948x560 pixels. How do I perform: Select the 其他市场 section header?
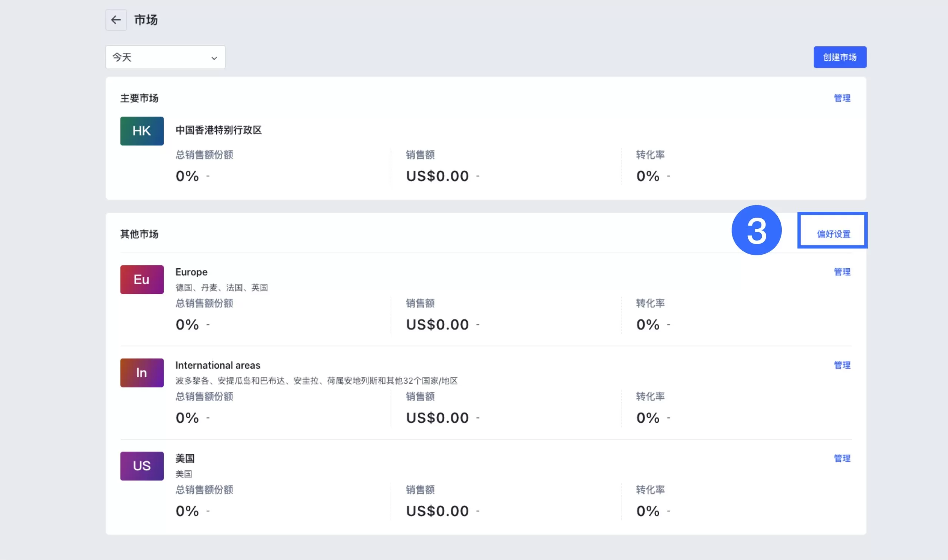point(140,234)
